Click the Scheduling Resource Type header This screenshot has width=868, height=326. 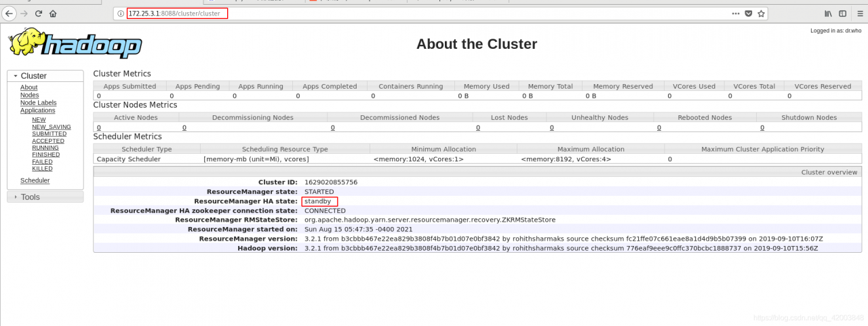point(285,149)
